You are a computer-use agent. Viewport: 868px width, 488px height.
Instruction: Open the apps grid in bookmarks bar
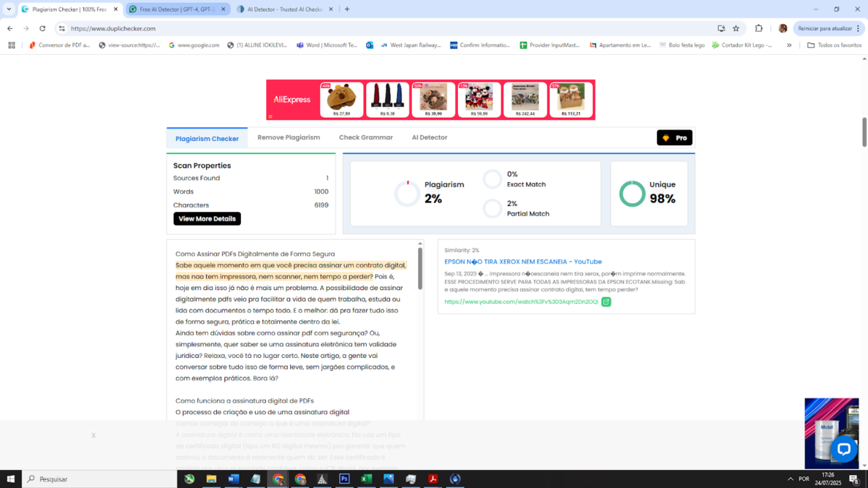12,45
